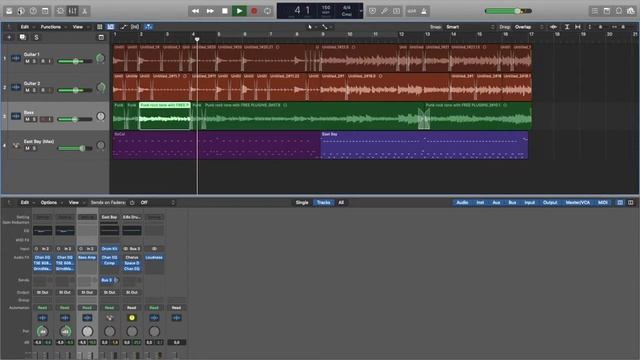This screenshot has width=640, height=360.
Task: Toggle the global Solo S button
Action: (36, 37)
